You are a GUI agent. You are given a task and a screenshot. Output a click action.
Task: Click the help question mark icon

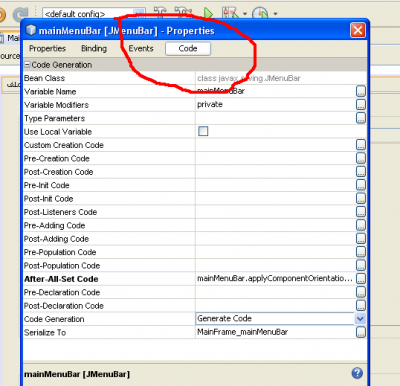[357, 373]
